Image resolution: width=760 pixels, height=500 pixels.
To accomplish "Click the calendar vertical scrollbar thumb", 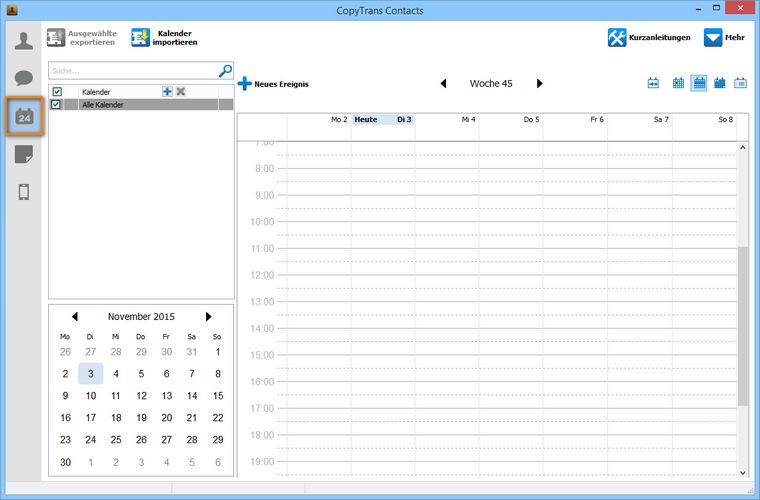I will tap(743, 326).
